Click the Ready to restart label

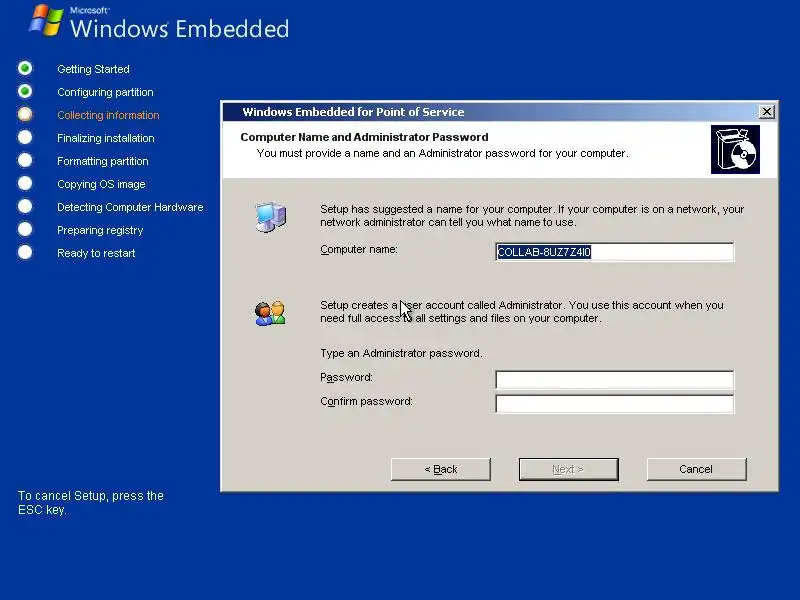96,253
